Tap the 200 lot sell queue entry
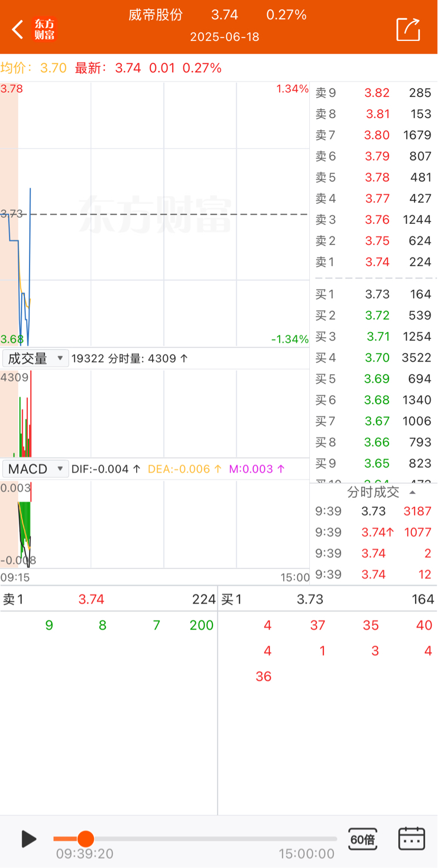This screenshot has height=868, width=438. 202,625
